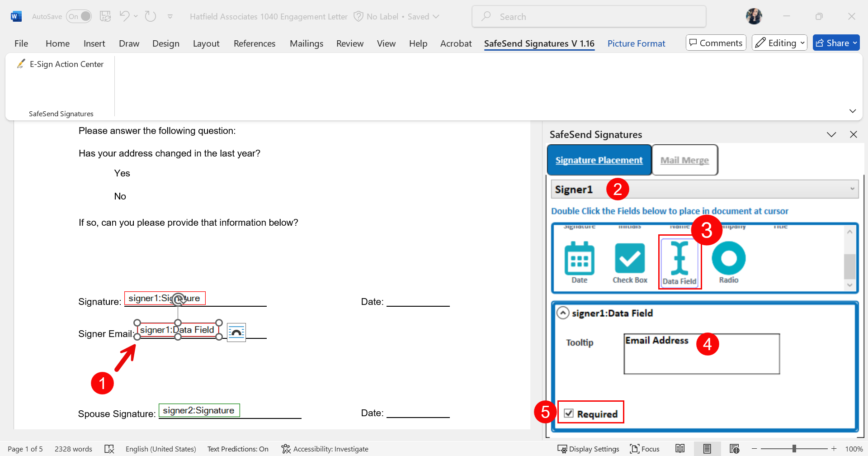Save the document using the save icon

105,17
